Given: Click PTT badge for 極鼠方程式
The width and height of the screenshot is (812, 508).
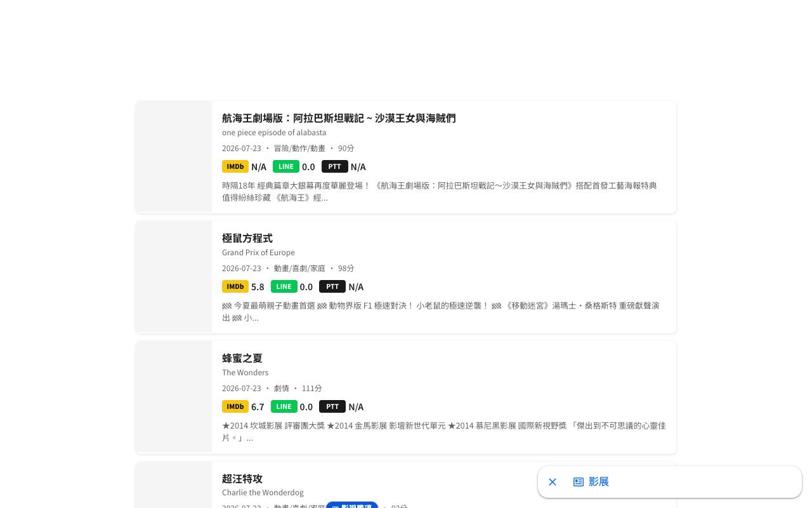Looking at the screenshot, I should tap(332, 286).
